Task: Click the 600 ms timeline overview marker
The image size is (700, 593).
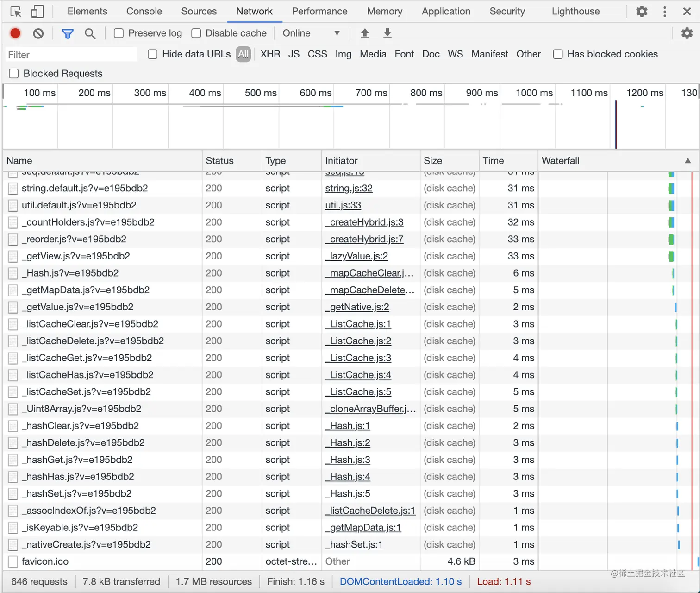Action: coord(315,93)
